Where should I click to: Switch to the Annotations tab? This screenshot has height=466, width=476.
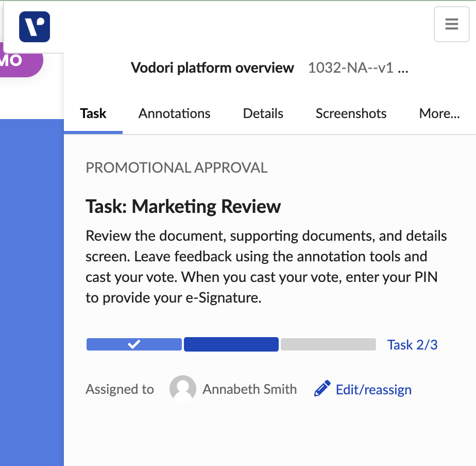point(174,113)
